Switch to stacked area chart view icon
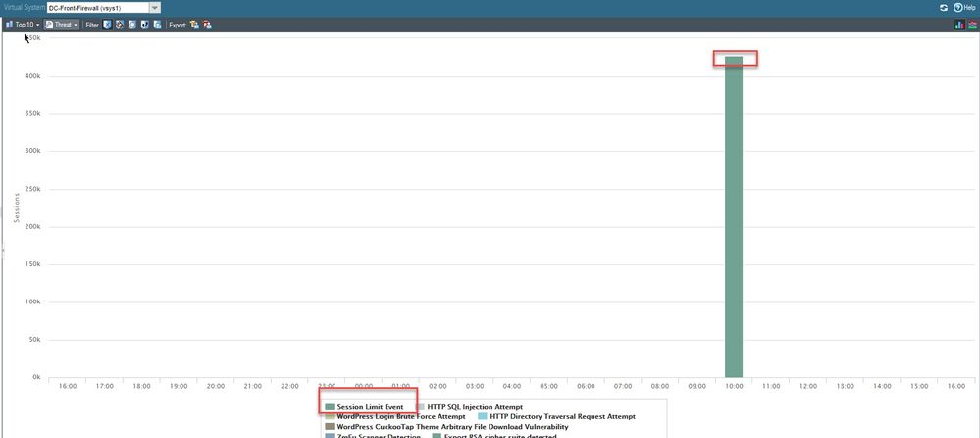 click(x=972, y=25)
